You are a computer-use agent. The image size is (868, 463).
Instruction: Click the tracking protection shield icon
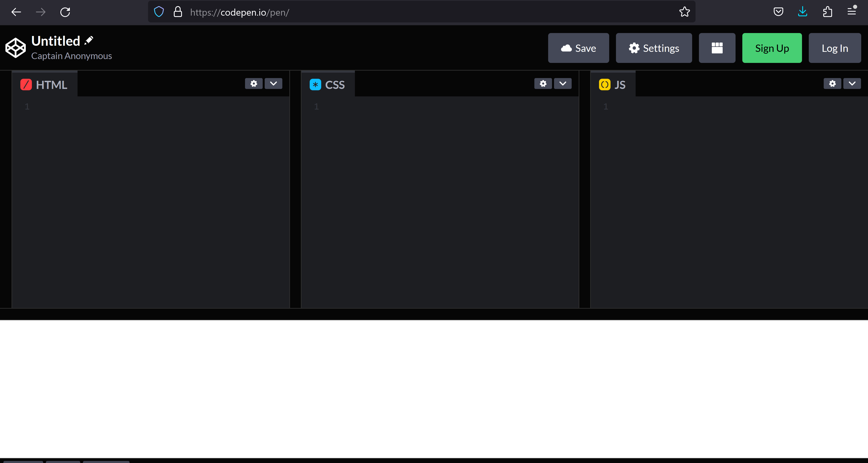click(x=159, y=12)
